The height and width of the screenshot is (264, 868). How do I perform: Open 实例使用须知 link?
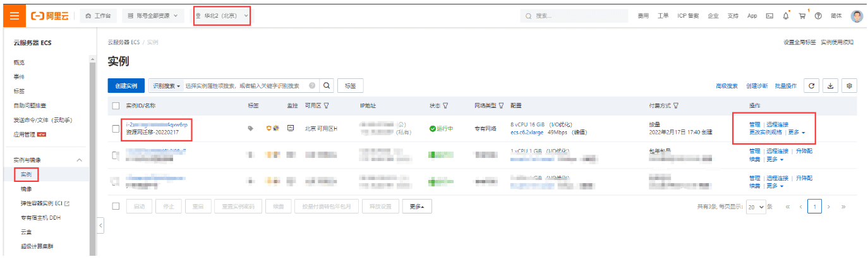[837, 42]
